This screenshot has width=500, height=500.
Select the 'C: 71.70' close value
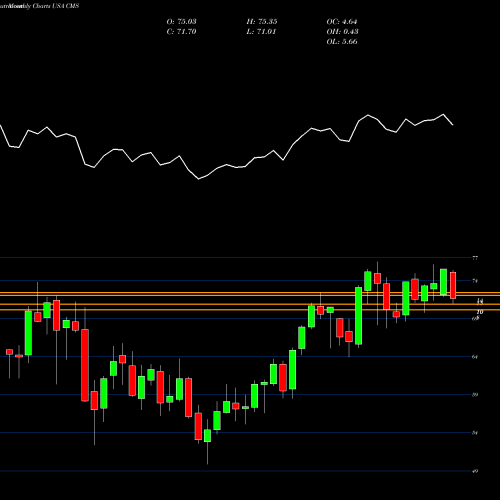(x=181, y=32)
